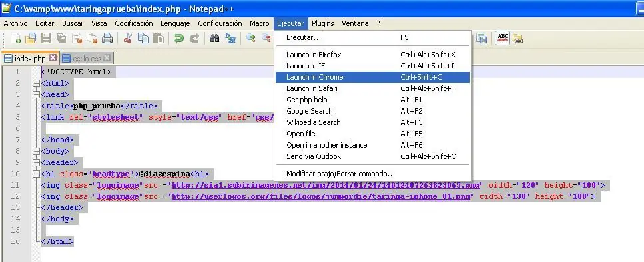Click the <!DOCTYPE html> line
Image resolution: width=644 pixels, height=262 pixels.
(76, 72)
